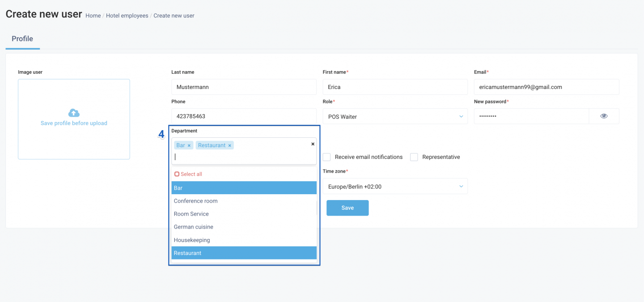Go to Home breadcrumb
Viewport: 644px width, 302px height.
click(93, 16)
